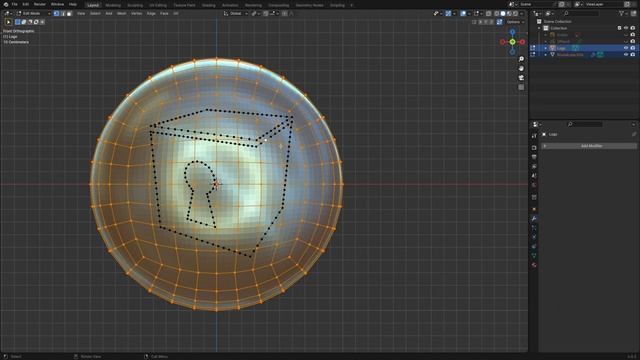
Task: Switch to the Layout workspace tab
Action: (93, 5)
